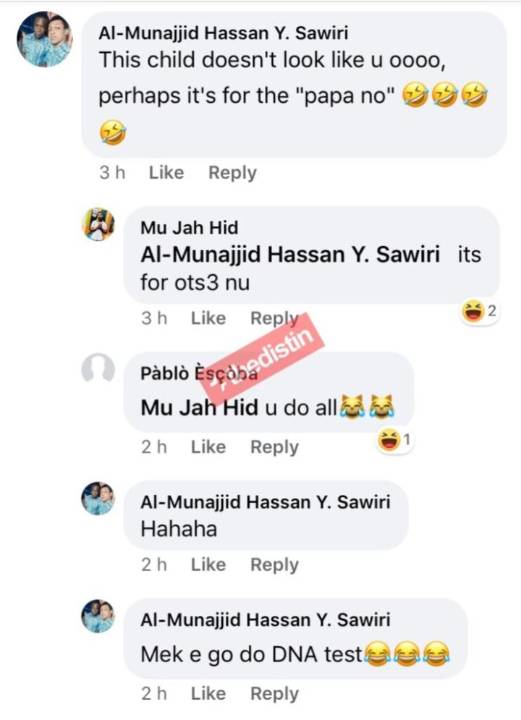Like Pàblò's 'u do all' comment
Viewport: 521px width, 720px height.
pos(208,447)
